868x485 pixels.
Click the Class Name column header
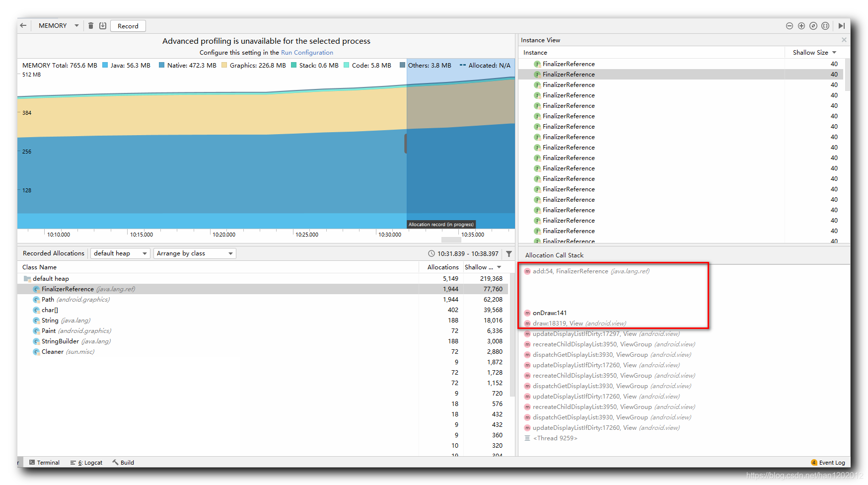click(40, 267)
